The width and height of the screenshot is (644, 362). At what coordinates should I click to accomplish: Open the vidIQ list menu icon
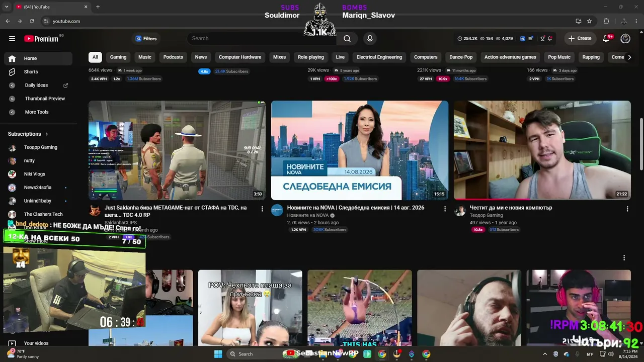531,39
